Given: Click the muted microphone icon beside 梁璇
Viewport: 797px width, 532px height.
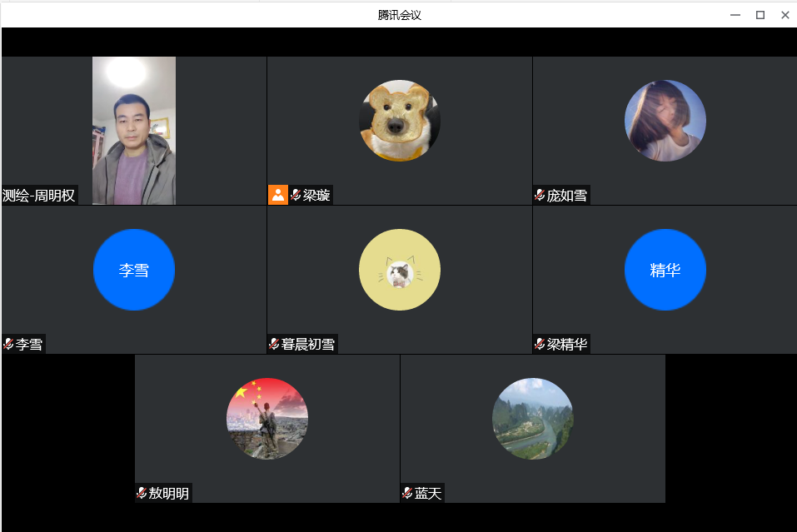Looking at the screenshot, I should coord(296,196).
